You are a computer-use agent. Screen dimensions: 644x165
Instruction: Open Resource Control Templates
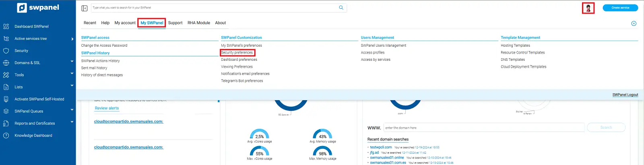(x=522, y=53)
